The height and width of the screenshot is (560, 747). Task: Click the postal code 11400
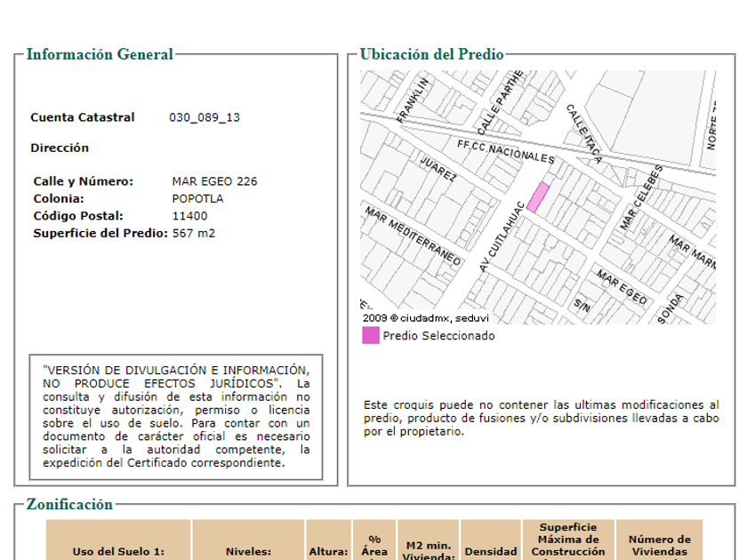(189, 216)
